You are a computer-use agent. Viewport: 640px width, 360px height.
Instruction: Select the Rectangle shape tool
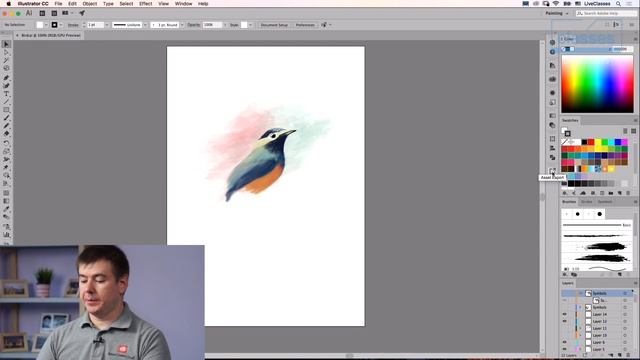click(x=6, y=110)
